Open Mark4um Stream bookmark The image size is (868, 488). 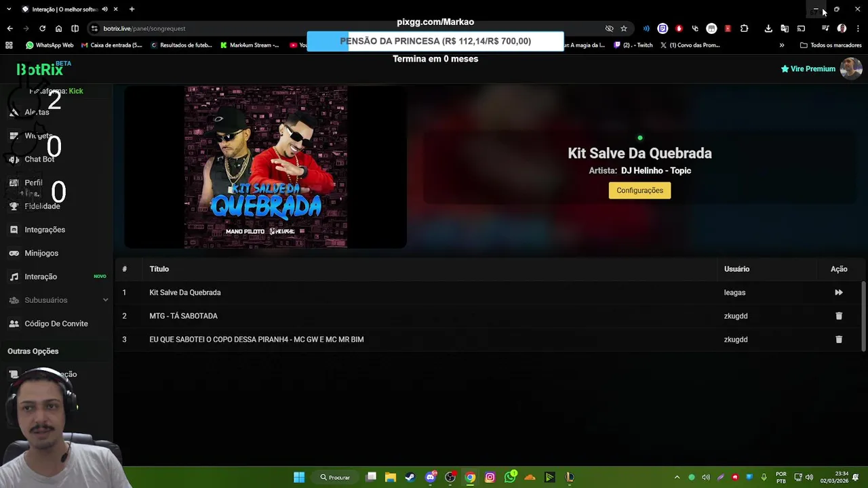click(250, 45)
